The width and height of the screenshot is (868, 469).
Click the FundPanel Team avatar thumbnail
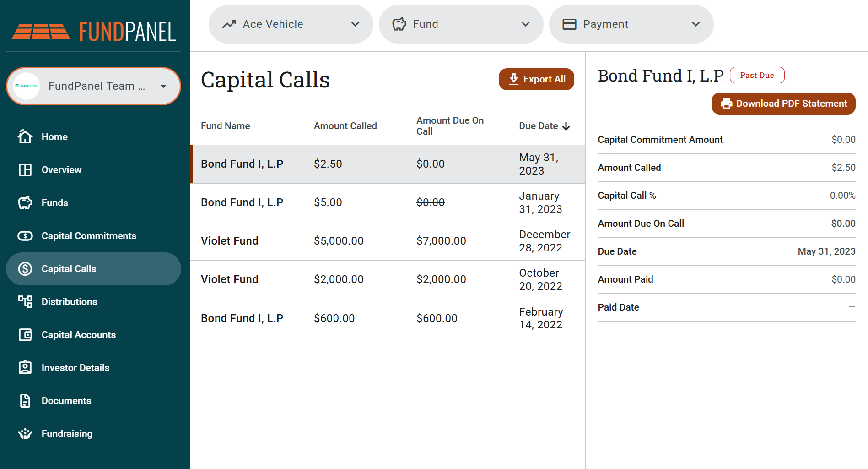(27, 86)
